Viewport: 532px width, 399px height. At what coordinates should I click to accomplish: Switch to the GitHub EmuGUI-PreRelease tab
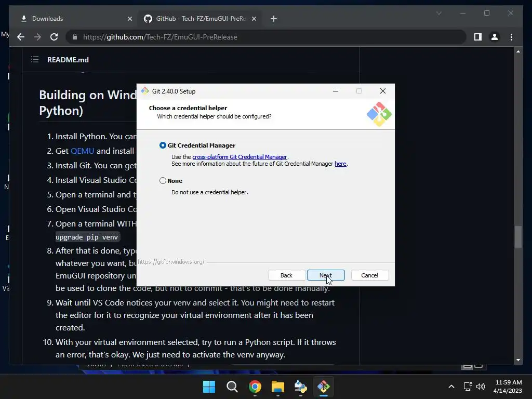pyautogui.click(x=199, y=19)
